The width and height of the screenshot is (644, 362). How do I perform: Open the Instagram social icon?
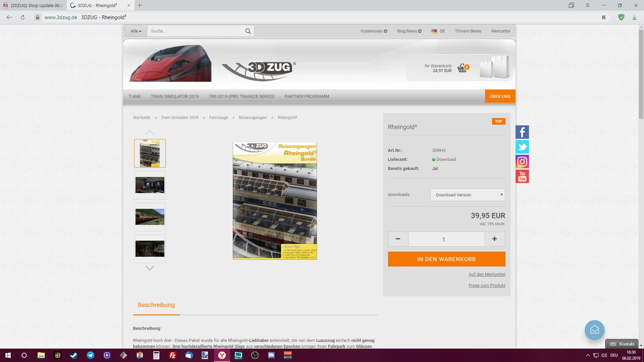tap(522, 162)
